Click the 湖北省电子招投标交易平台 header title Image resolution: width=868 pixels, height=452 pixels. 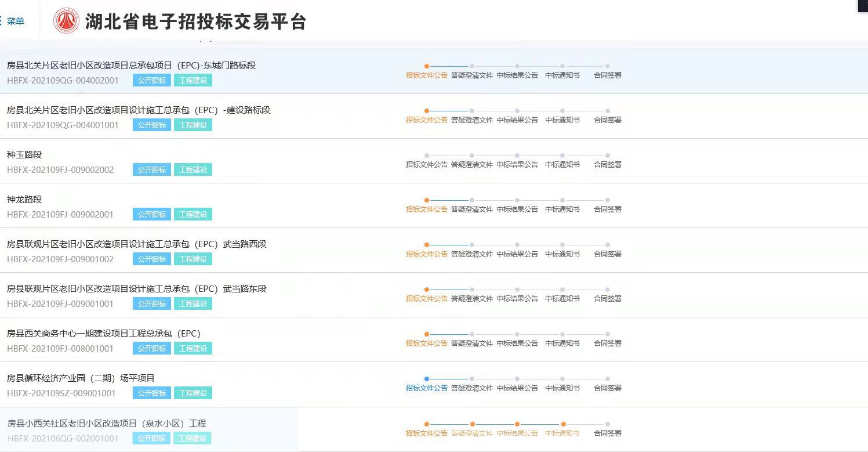(x=195, y=22)
